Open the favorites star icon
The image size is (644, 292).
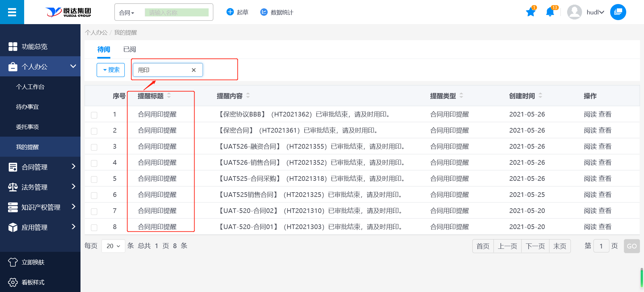tap(530, 12)
